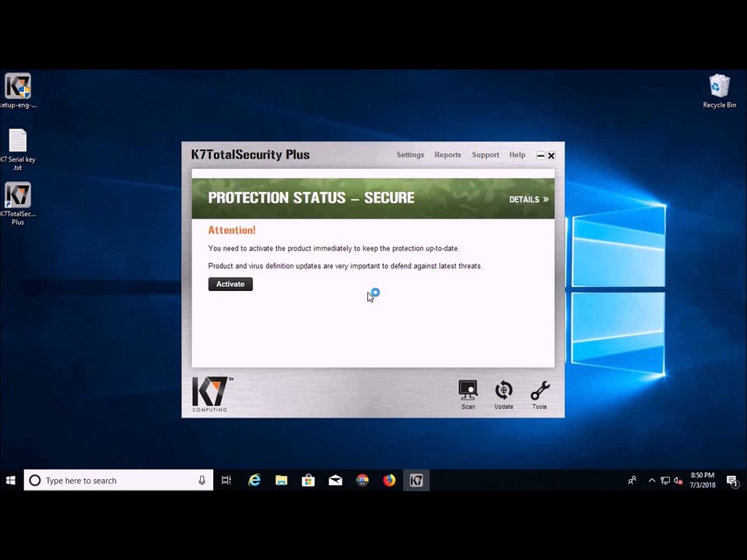Open the People icon in system tray
Screen dimensions: 747x560
pyautogui.click(x=632, y=481)
